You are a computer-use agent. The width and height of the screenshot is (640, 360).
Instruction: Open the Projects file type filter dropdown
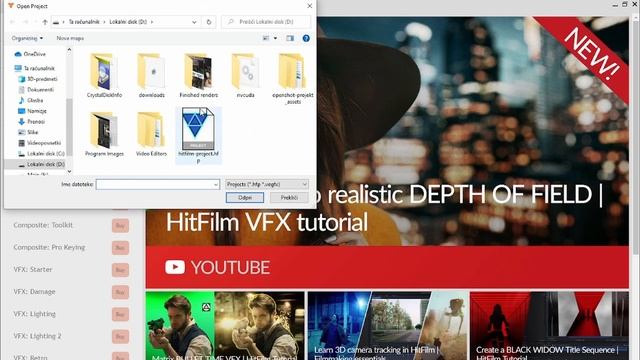(x=267, y=184)
